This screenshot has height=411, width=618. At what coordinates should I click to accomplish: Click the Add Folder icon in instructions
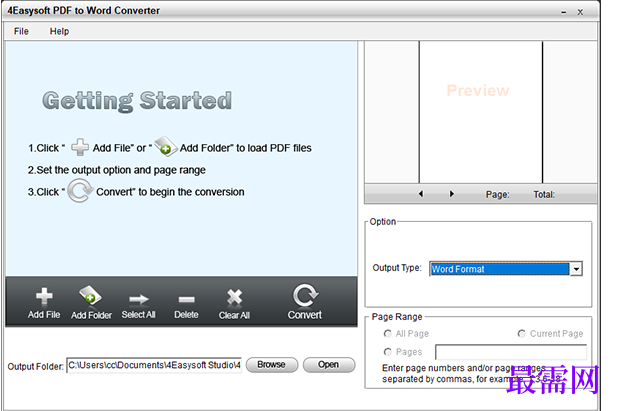(x=165, y=146)
